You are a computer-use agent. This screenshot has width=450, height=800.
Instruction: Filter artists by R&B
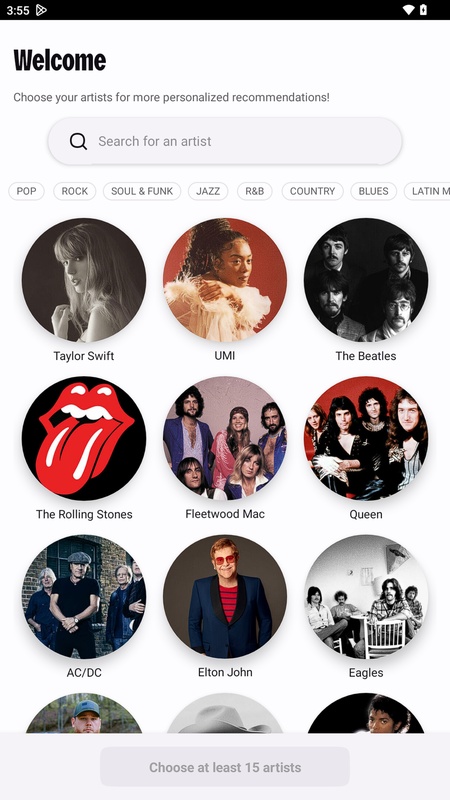(x=255, y=191)
